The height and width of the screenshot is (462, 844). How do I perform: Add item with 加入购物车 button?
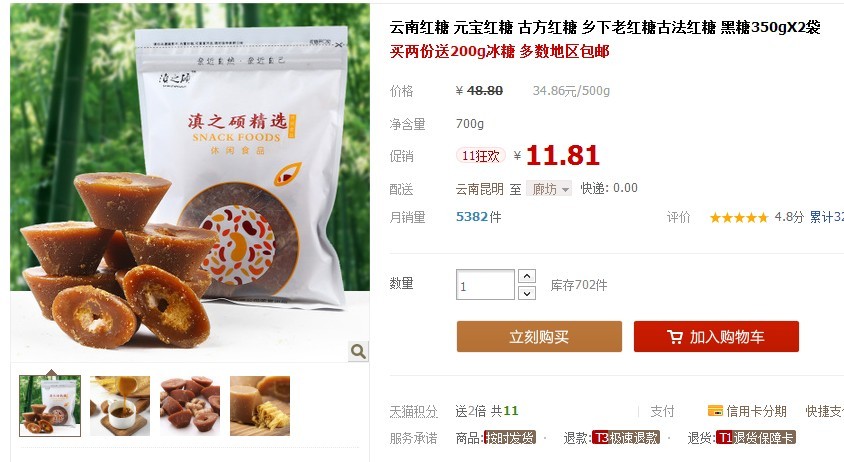pyautogui.click(x=716, y=337)
